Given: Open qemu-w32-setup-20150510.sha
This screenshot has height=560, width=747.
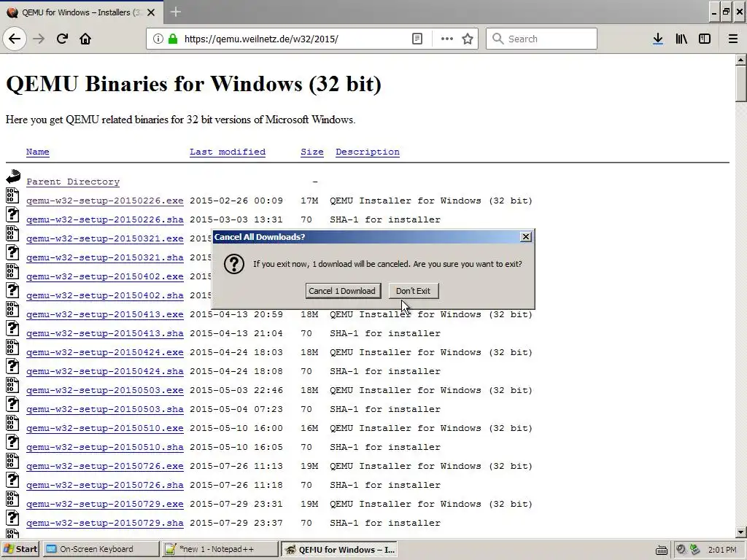Looking at the screenshot, I should [x=105, y=447].
